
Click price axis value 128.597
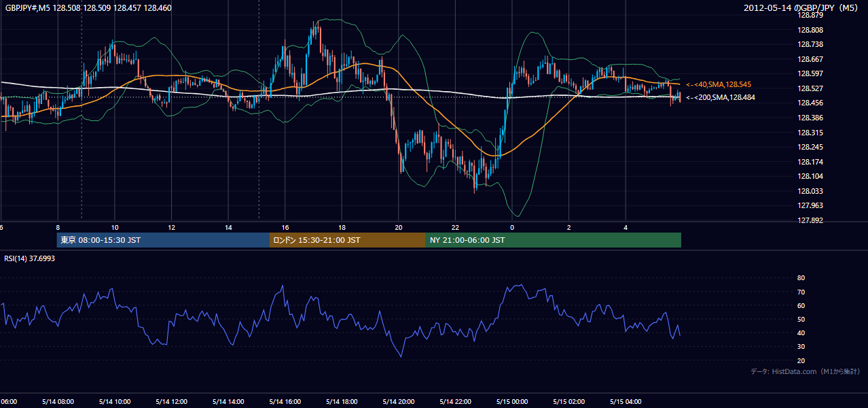[x=810, y=73]
